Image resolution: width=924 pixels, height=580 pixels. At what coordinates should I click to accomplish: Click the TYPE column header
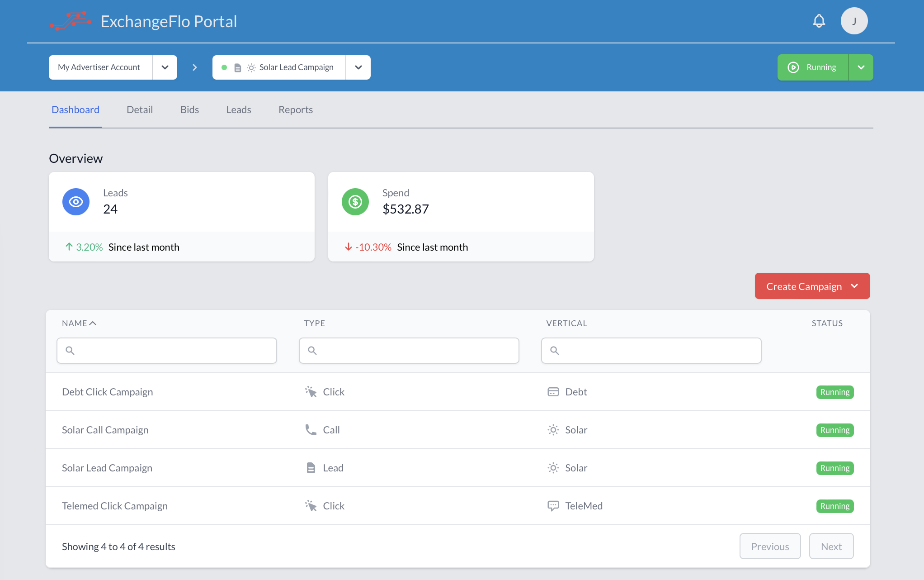314,323
